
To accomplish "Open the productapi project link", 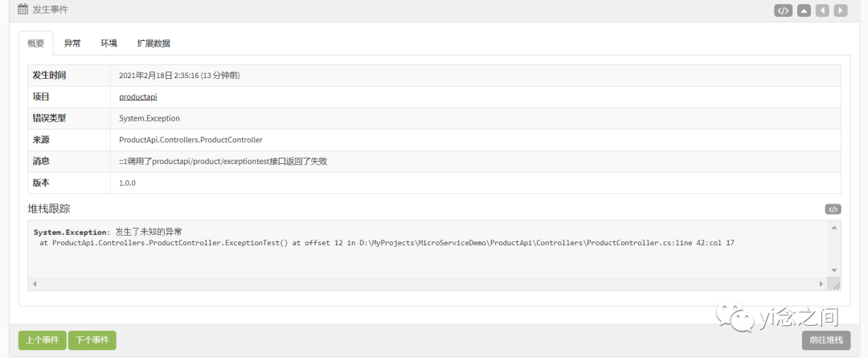I will pyautogui.click(x=138, y=97).
